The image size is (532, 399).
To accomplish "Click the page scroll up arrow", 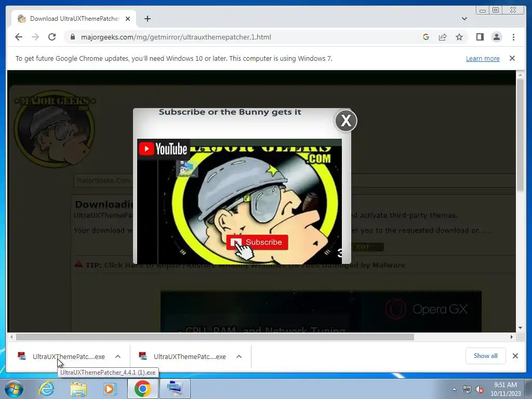I will (520, 75).
